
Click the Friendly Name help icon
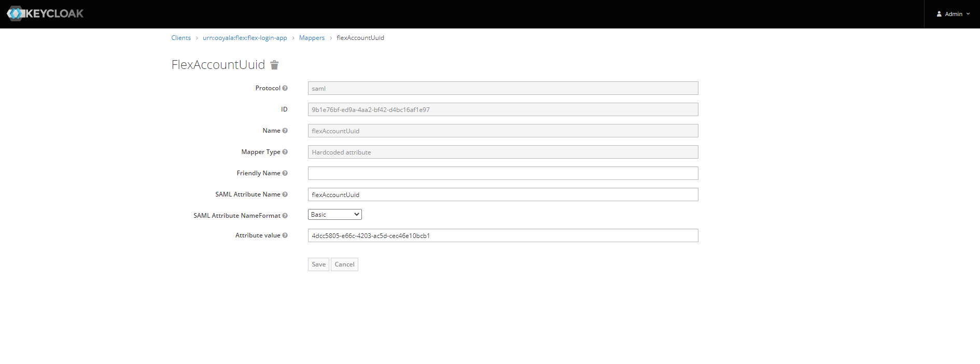pyautogui.click(x=285, y=173)
